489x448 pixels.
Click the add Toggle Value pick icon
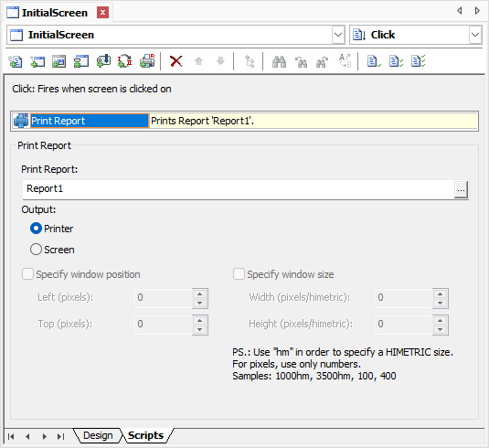(124, 61)
